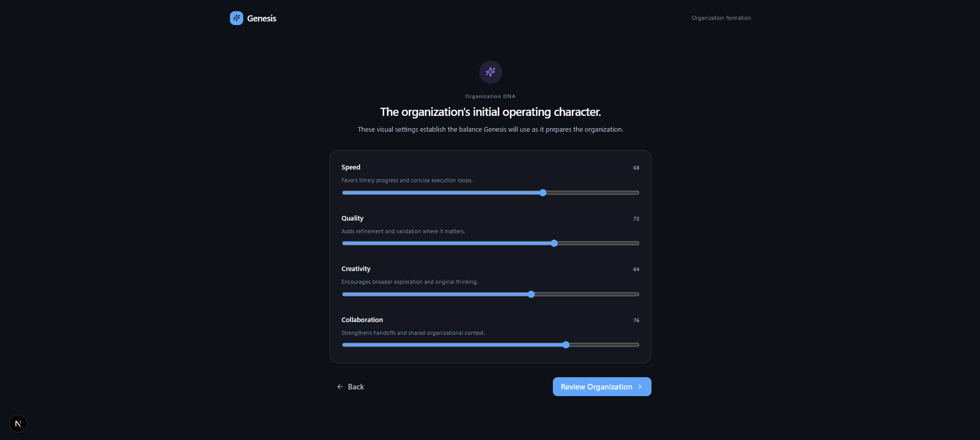The image size is (980, 440).
Task: Click 'Adds refinement and validation' description
Action: tap(403, 231)
